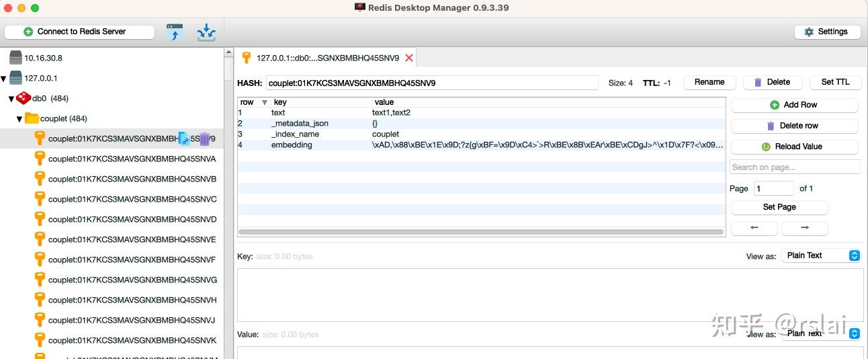Click the 'Search on page...' input field
868x359 pixels.
coord(795,167)
